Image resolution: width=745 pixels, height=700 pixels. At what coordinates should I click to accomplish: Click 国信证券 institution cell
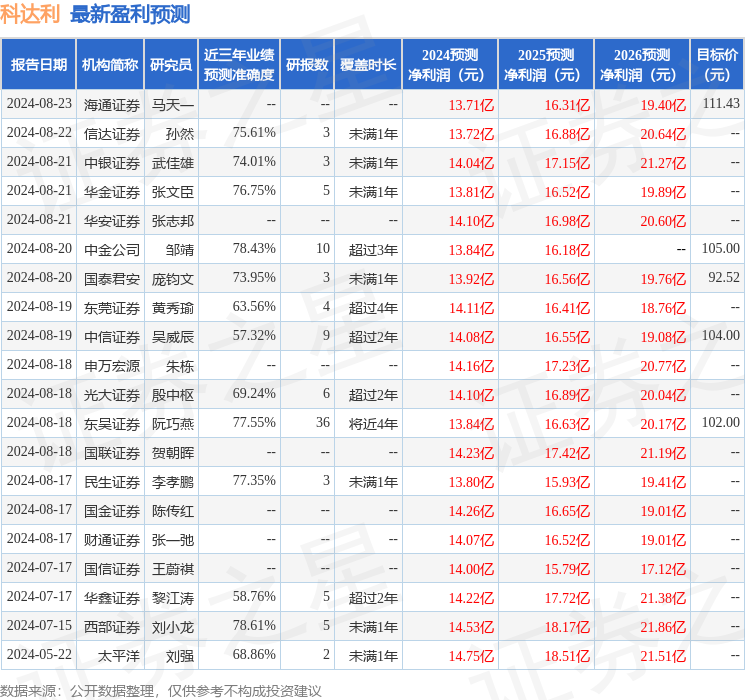[x=112, y=569]
